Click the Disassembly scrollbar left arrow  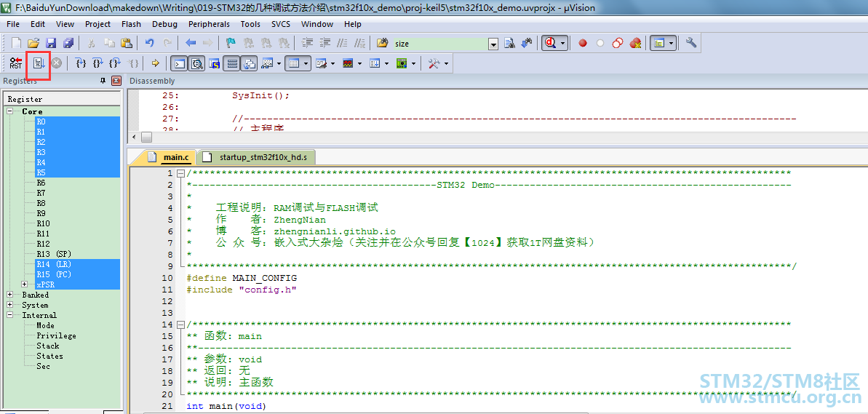point(133,137)
